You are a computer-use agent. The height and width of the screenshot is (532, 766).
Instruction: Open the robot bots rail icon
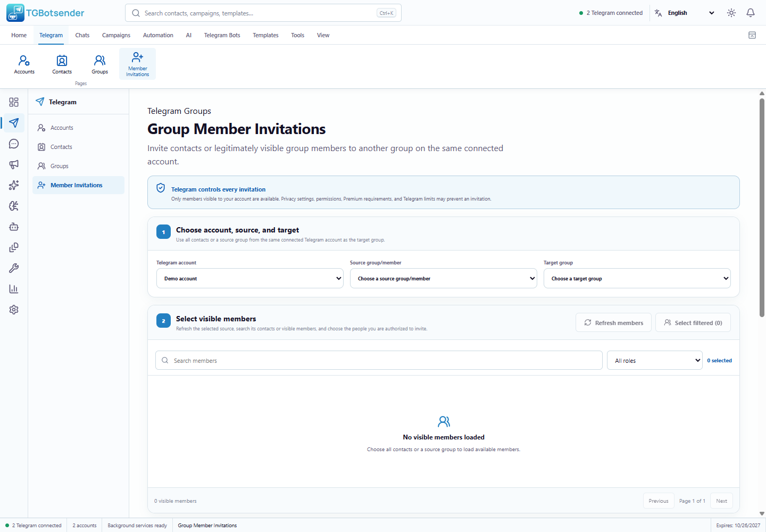coord(14,227)
